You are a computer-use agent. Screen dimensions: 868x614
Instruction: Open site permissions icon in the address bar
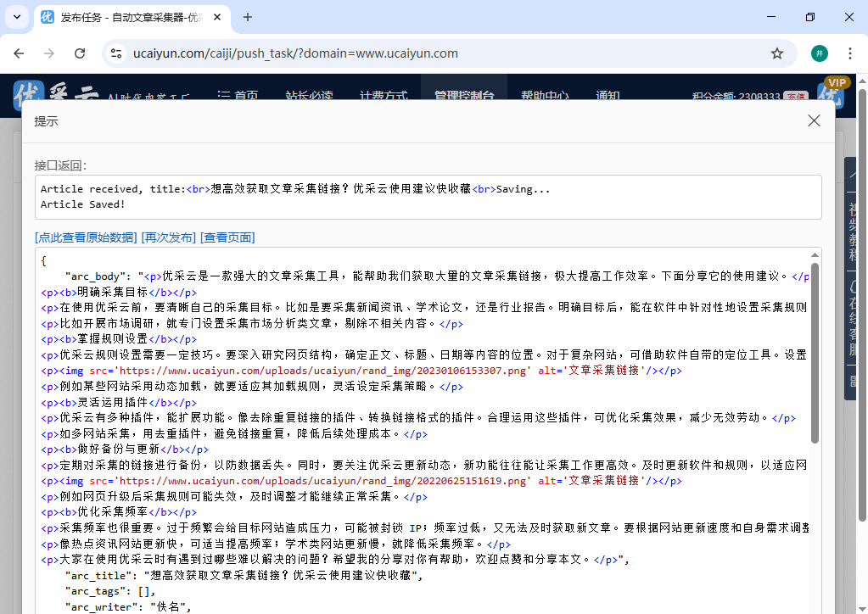tap(115, 53)
